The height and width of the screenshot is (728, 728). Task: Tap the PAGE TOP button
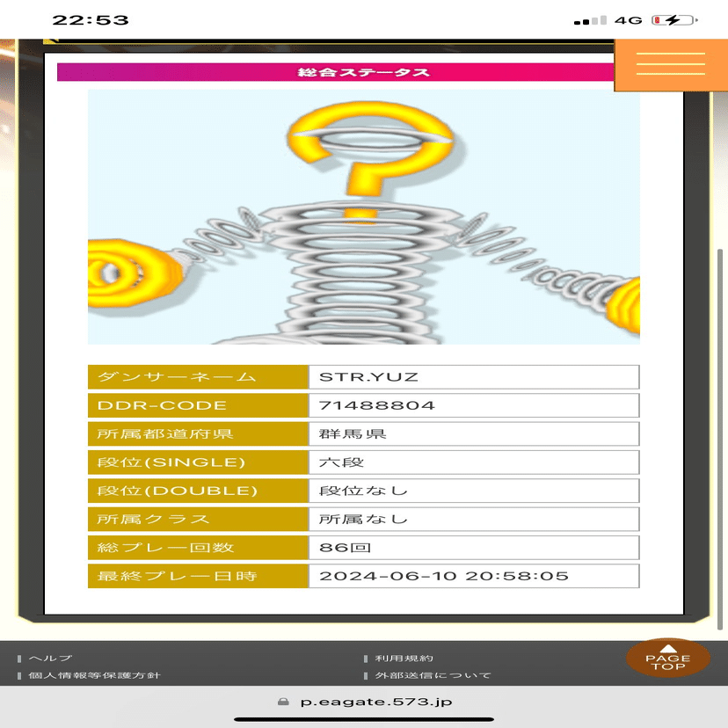(x=668, y=658)
